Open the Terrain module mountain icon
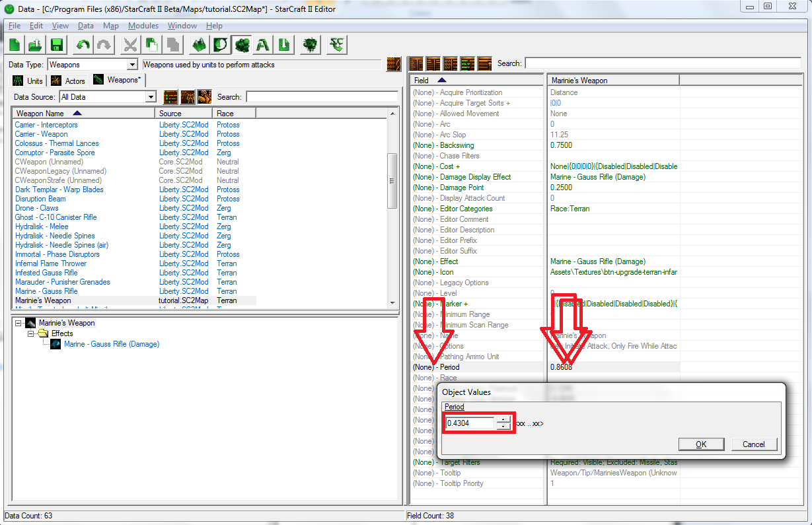Viewport: 812px width, 525px height. click(x=200, y=45)
